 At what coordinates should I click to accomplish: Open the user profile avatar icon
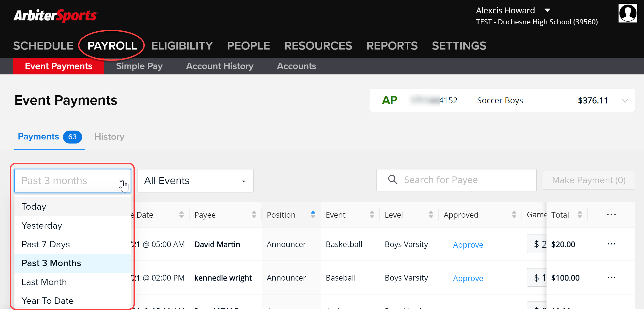[x=628, y=13]
